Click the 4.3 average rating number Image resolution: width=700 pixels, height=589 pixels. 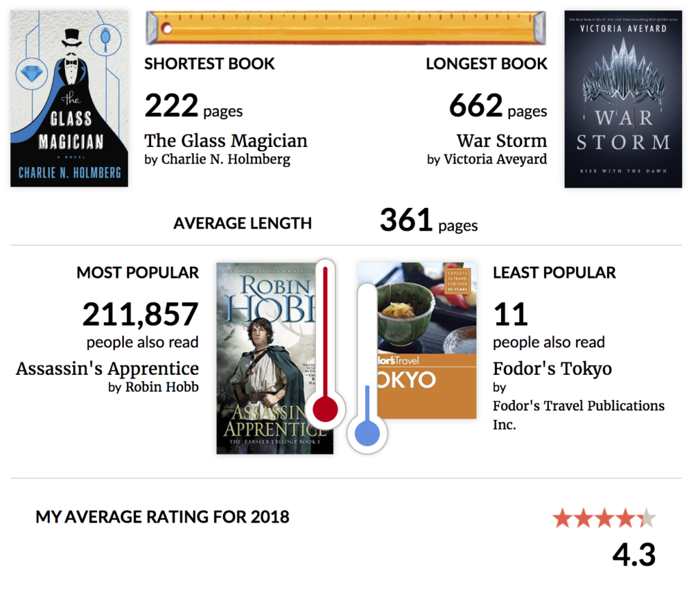[634, 555]
